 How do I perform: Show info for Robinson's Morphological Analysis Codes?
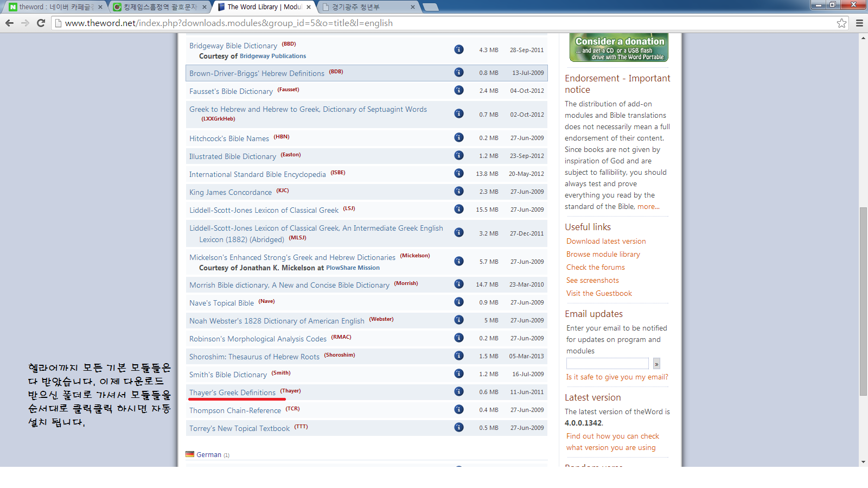pos(459,338)
